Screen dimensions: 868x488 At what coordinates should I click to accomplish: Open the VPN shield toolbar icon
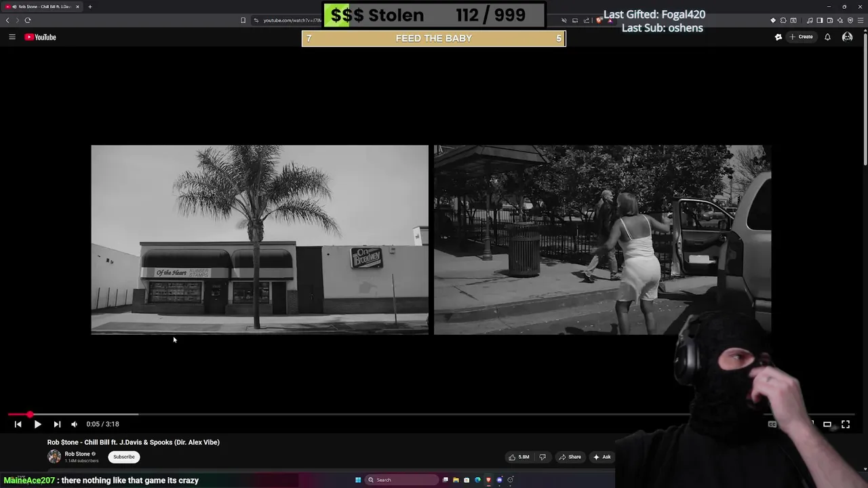point(850,20)
